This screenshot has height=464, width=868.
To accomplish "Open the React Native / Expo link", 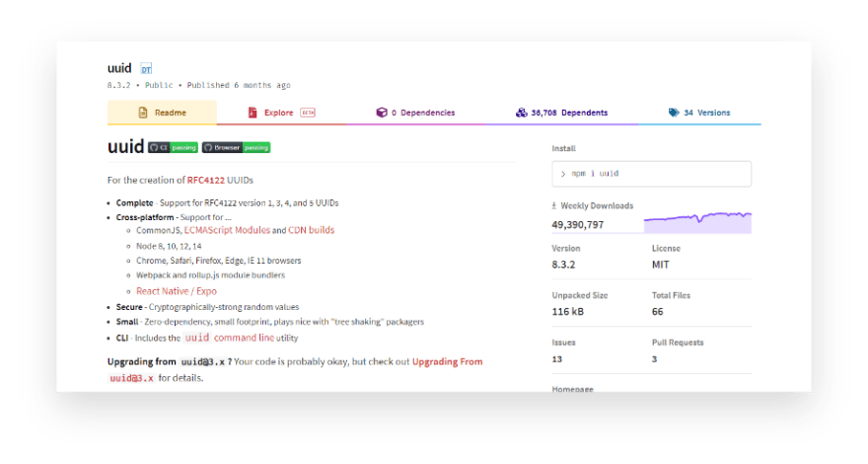I will (177, 291).
